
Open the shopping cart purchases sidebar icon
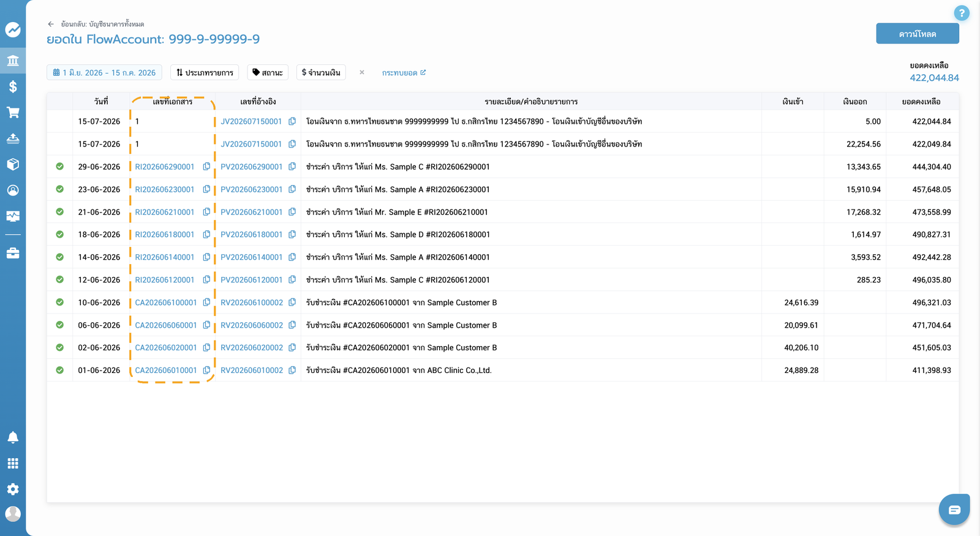pos(13,112)
